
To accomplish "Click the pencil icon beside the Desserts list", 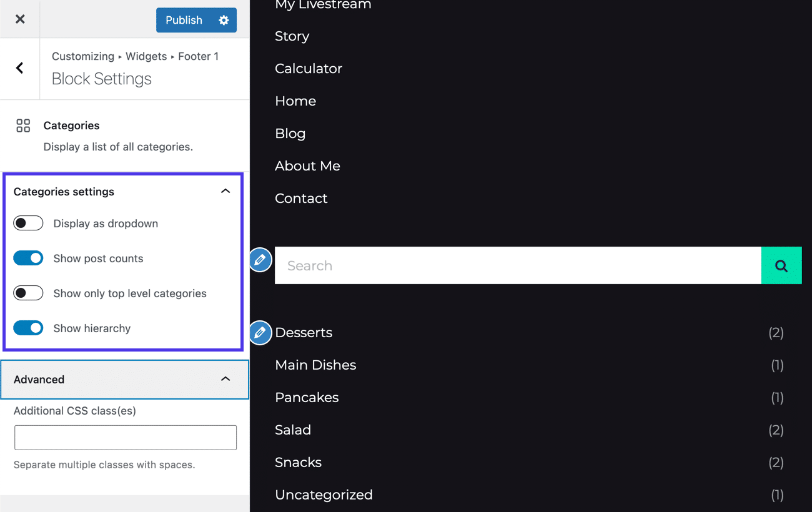I will pyautogui.click(x=260, y=333).
